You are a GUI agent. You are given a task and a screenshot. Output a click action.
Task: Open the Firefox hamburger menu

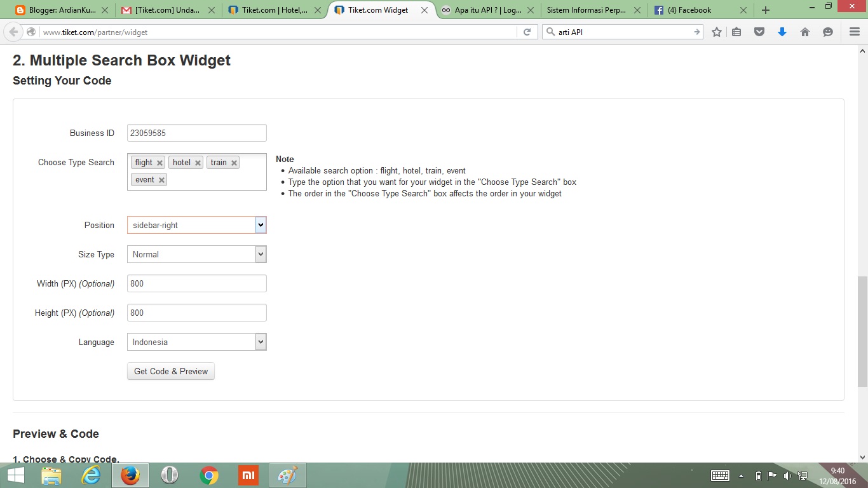855,32
